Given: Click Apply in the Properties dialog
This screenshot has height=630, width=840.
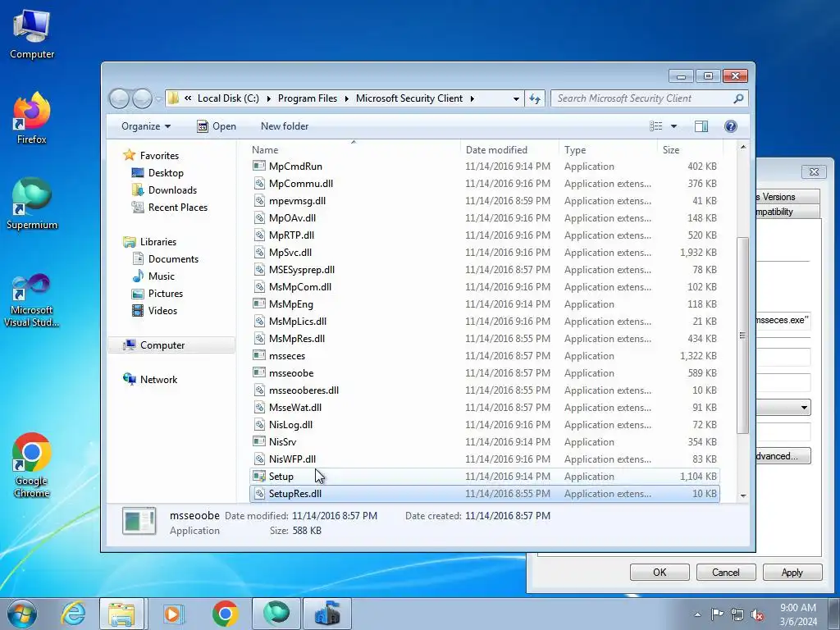Looking at the screenshot, I should coord(792,572).
